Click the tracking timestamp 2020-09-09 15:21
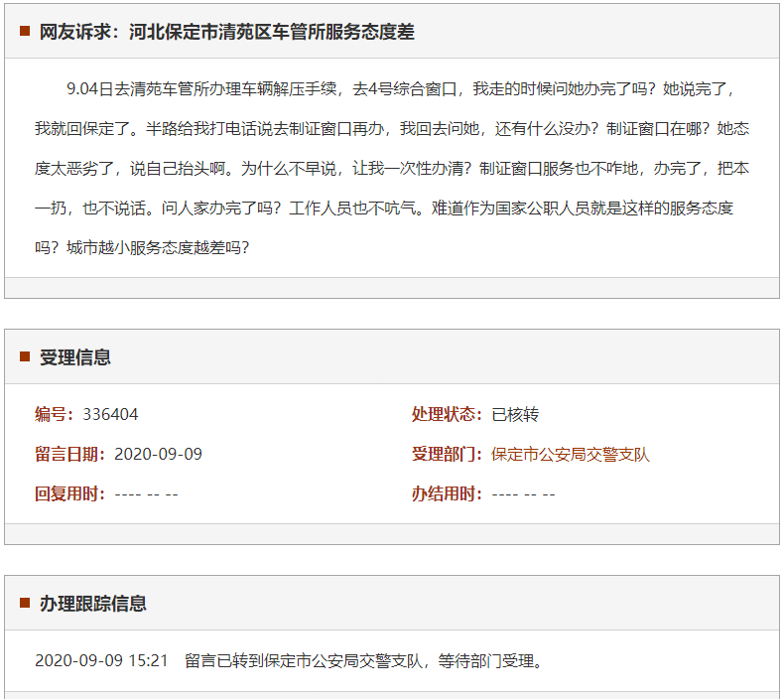The height and width of the screenshot is (699, 784). [101, 661]
